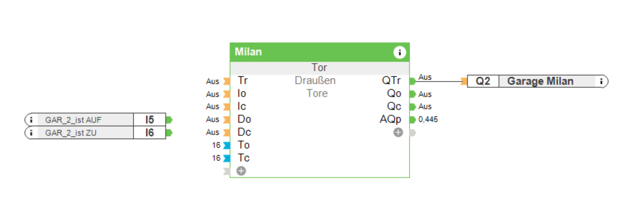Click blue Tc parameter connector
Screen dimensions: 644x206
[x=226, y=158]
